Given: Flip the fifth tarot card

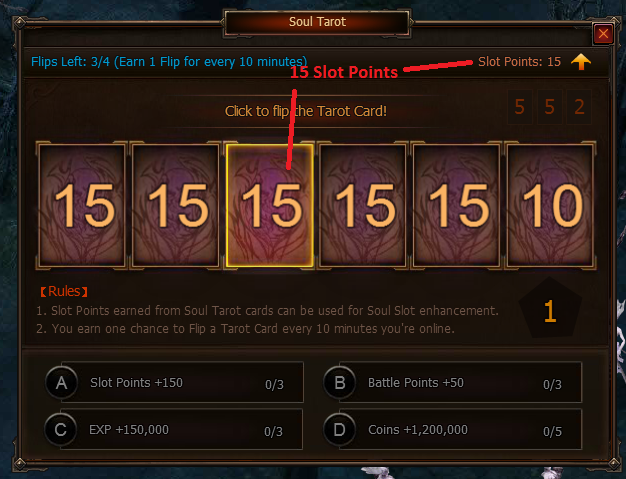Looking at the screenshot, I should pyautogui.click(x=456, y=206).
